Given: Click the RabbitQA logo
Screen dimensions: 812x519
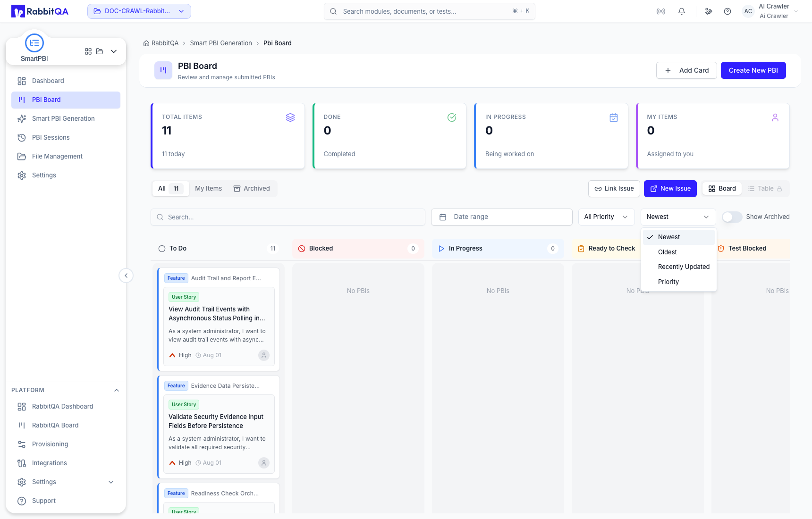Looking at the screenshot, I should tap(40, 11).
